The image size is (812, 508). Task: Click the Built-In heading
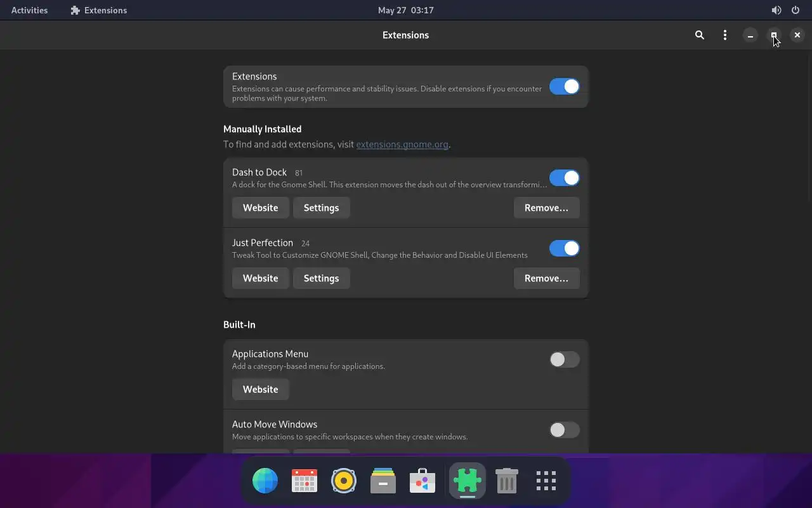pos(239,324)
